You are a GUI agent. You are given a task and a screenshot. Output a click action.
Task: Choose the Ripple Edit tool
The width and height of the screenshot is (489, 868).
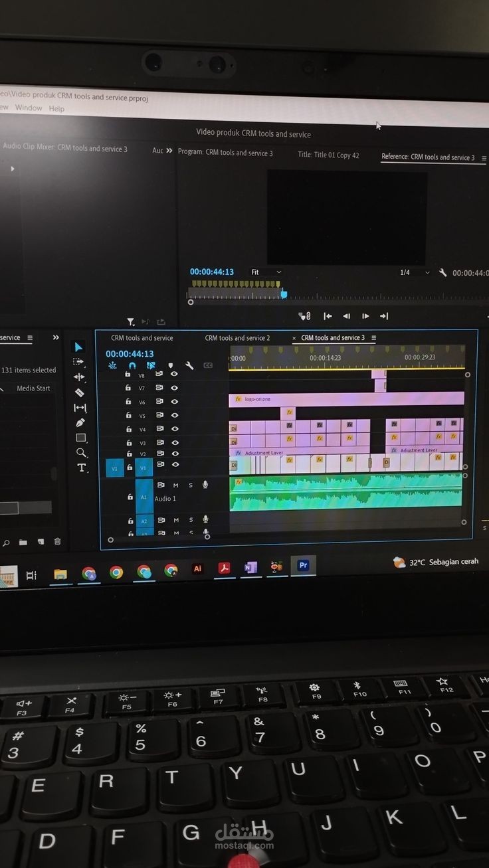pyautogui.click(x=79, y=377)
